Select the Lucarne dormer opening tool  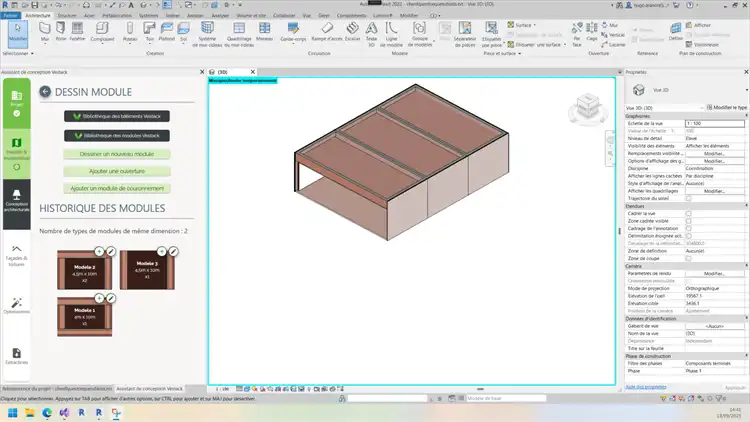pyautogui.click(x=613, y=44)
